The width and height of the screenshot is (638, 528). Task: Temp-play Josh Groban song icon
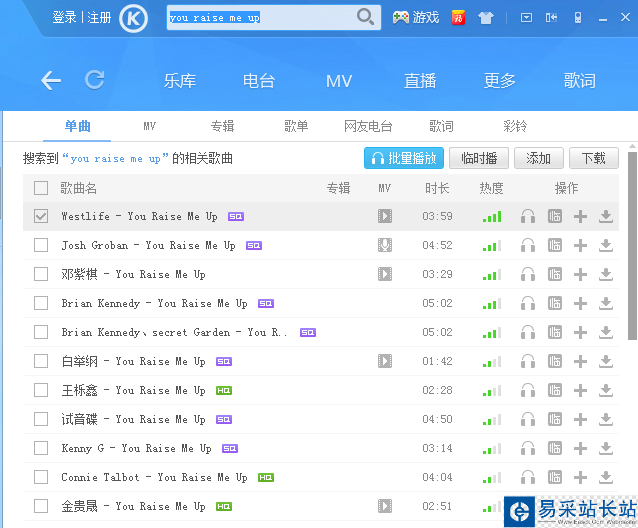coord(555,245)
